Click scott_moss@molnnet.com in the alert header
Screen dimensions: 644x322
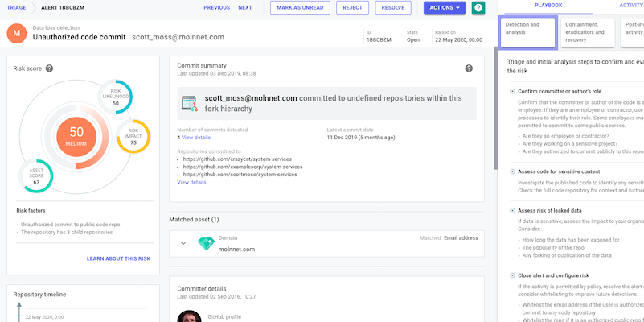[178, 37]
